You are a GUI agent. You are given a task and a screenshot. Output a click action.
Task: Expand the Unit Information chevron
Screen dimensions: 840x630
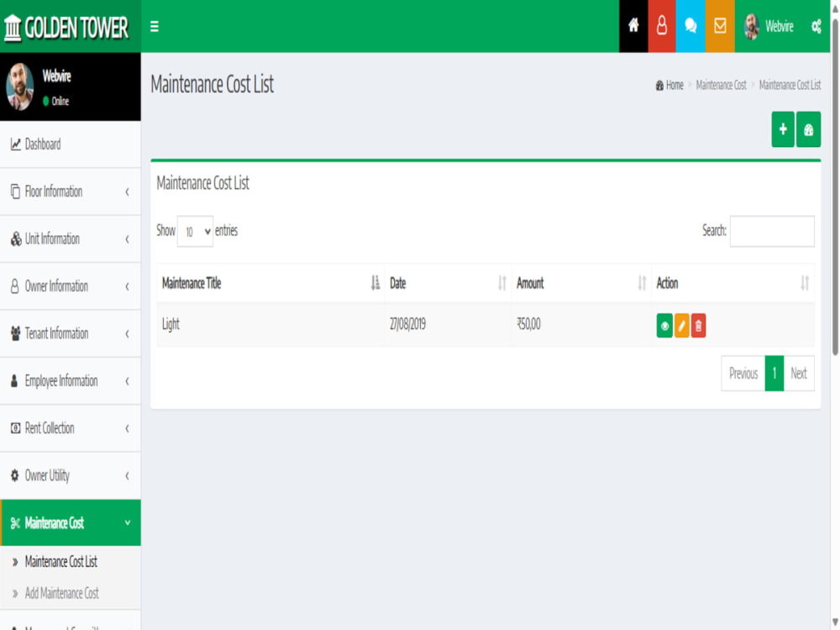pos(127,239)
